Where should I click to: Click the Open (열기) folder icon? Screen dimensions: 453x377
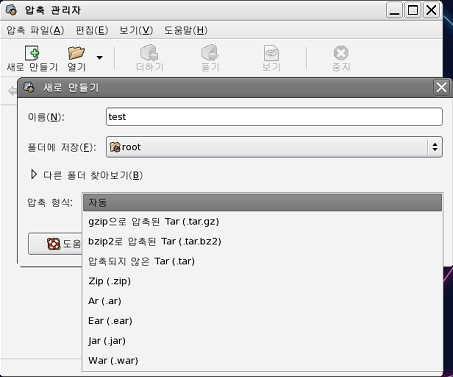click(76, 53)
